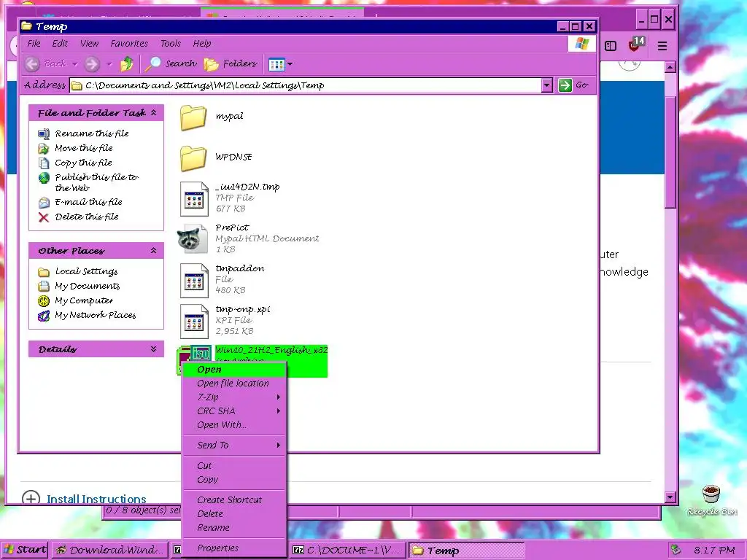
Task: Select the tmpaddon file icon
Action: pos(194,281)
